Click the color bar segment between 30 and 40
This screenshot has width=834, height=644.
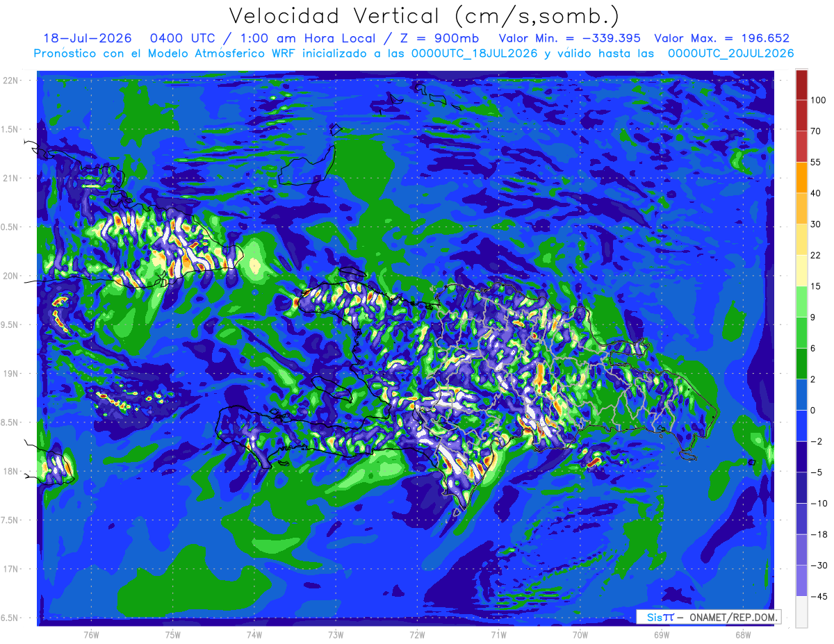[x=801, y=208]
